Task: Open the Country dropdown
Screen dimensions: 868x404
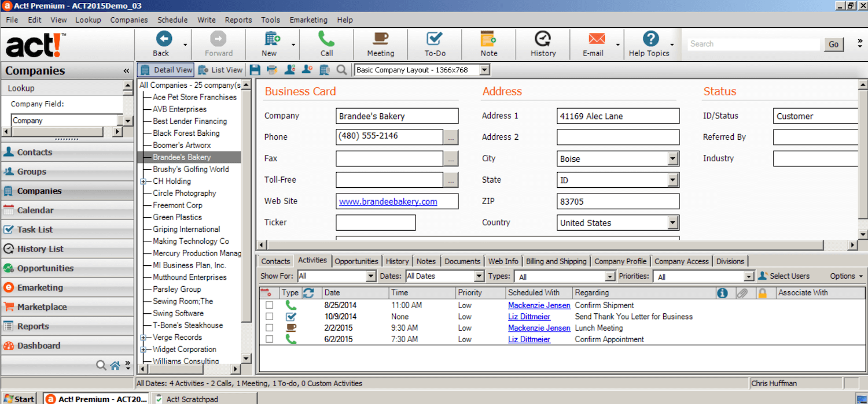Action: point(673,223)
